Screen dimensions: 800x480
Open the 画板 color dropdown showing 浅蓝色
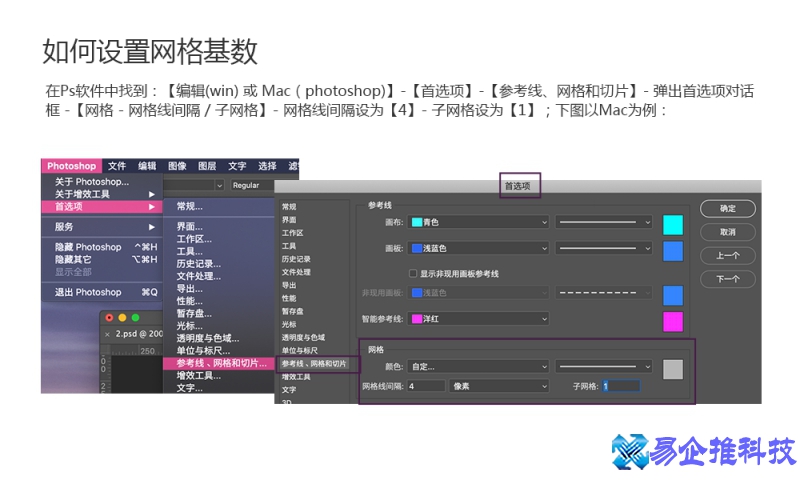(479, 248)
